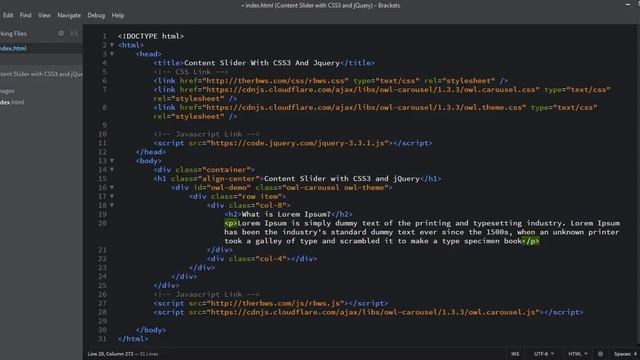Image resolution: width=640 pixels, height=360 pixels.
Task: Click the Javascript Link comment on line 10
Action: tap(206, 134)
